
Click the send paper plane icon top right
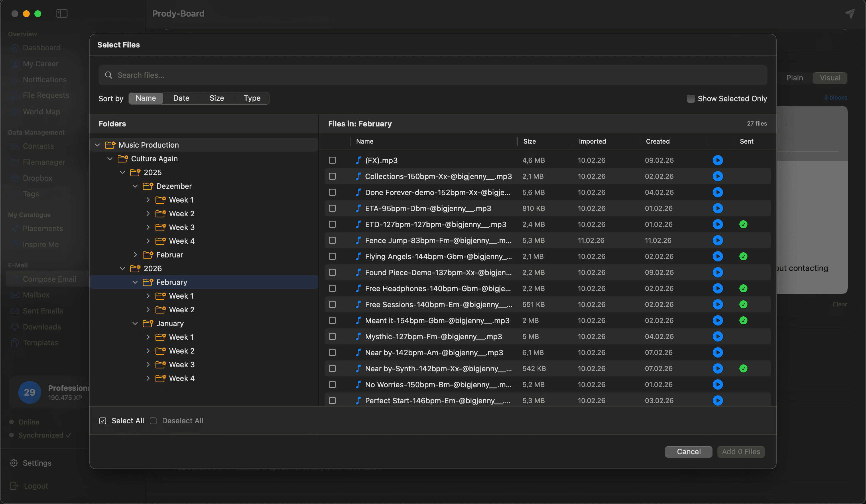coord(850,14)
